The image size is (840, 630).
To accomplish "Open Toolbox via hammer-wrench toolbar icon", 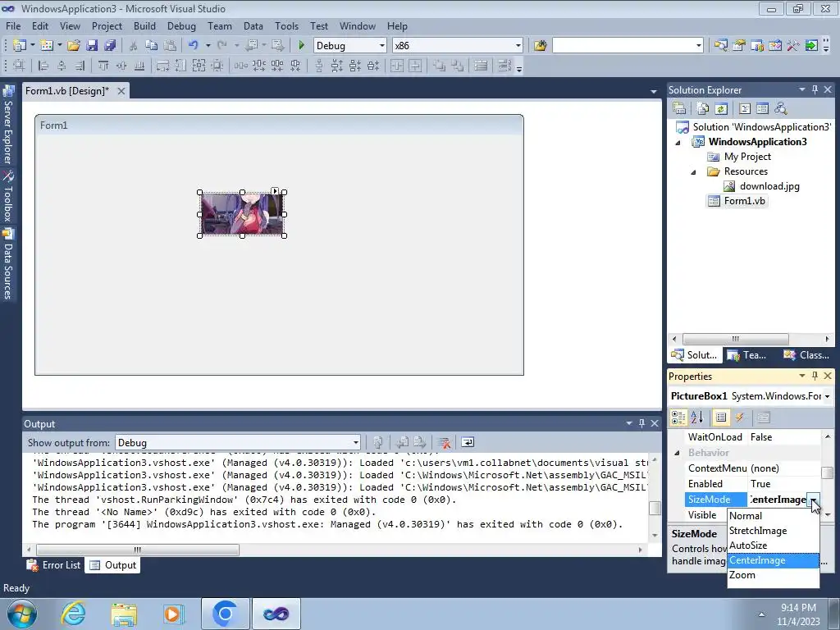I will point(793,46).
